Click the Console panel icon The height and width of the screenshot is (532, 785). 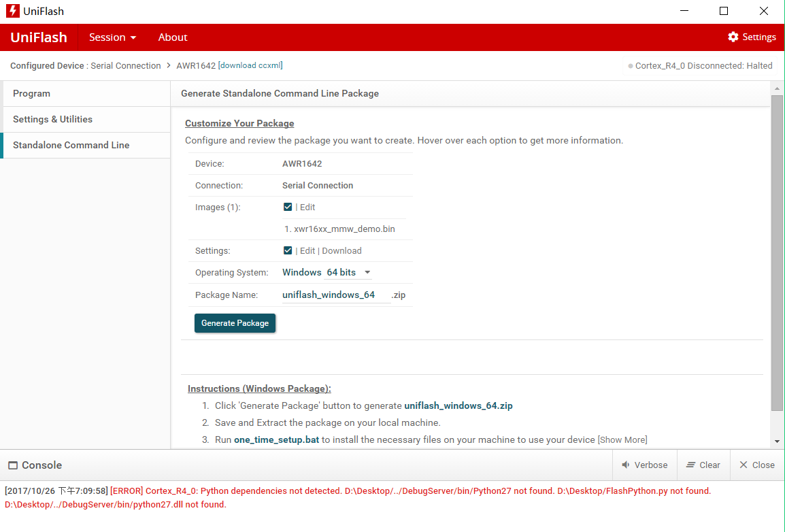[x=13, y=465]
